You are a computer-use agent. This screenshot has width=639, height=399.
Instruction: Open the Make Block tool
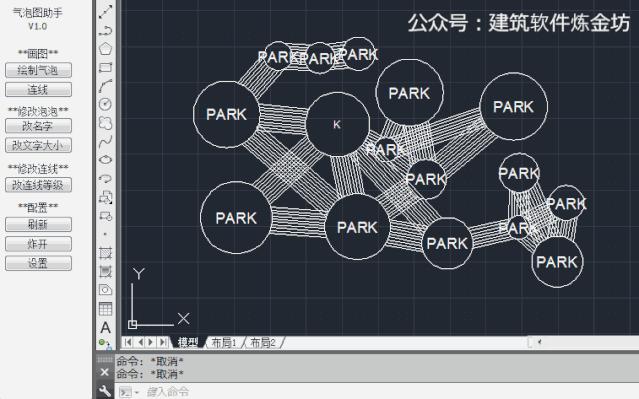106,216
